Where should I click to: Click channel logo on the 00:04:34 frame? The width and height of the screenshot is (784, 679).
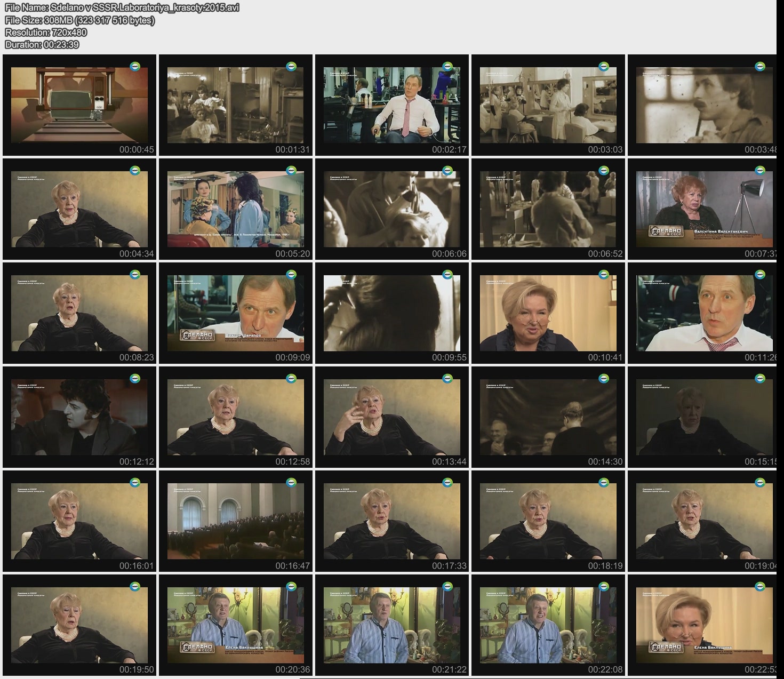(135, 171)
